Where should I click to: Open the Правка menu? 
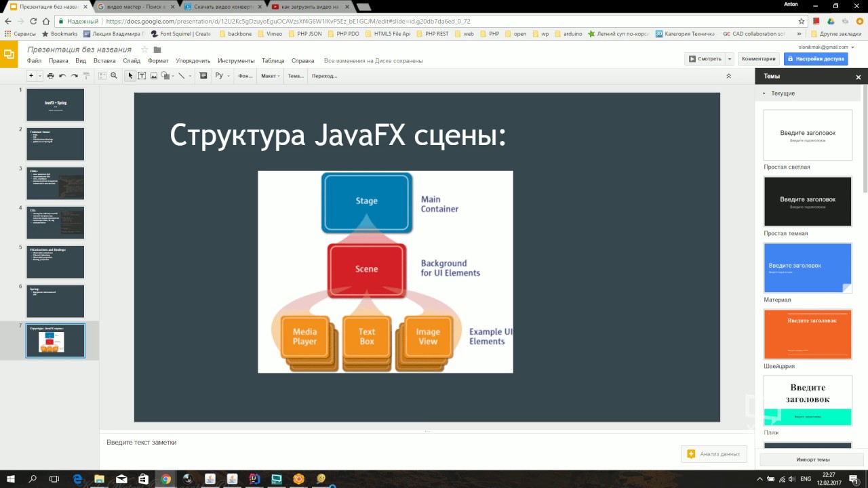pyautogui.click(x=58, y=60)
